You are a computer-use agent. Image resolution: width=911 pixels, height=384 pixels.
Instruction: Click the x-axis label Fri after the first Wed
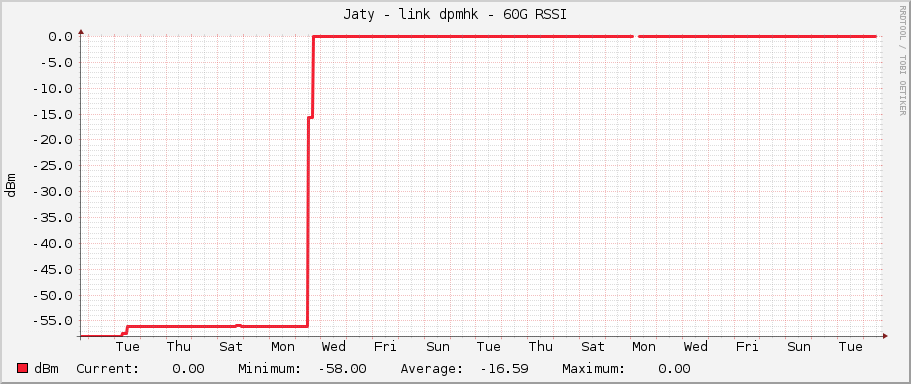coord(385,347)
